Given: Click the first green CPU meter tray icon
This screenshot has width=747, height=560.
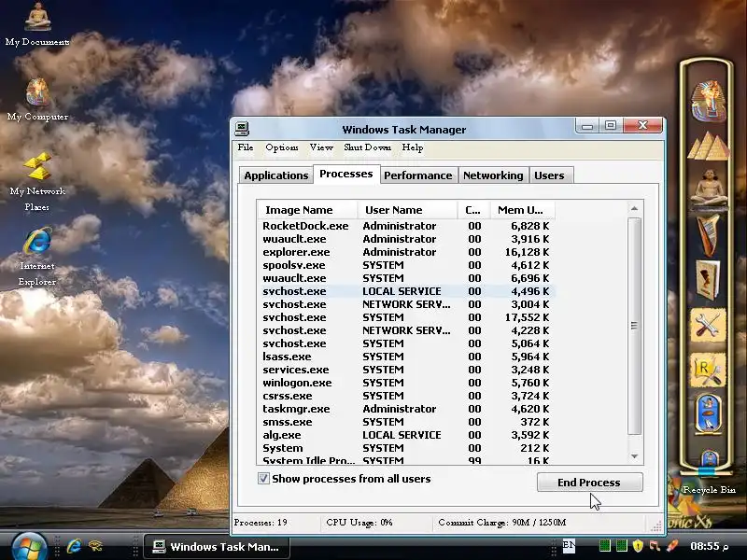Looking at the screenshot, I should [x=604, y=546].
